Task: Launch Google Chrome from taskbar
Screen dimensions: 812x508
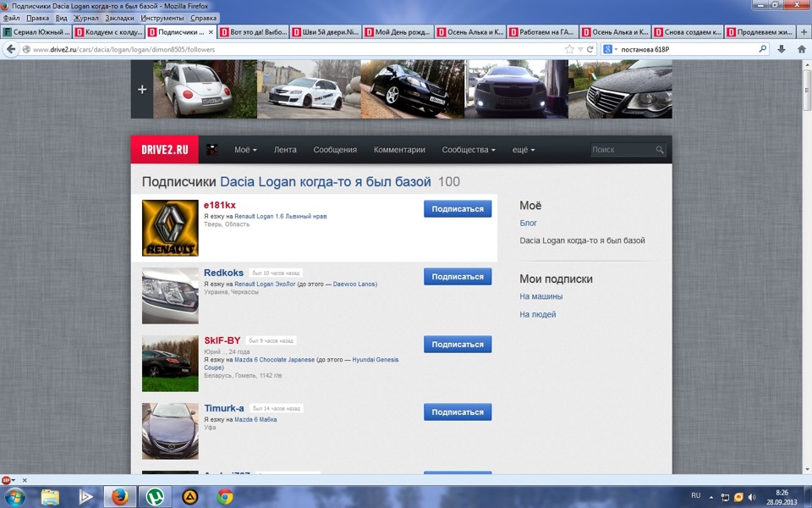Action: pos(225,497)
